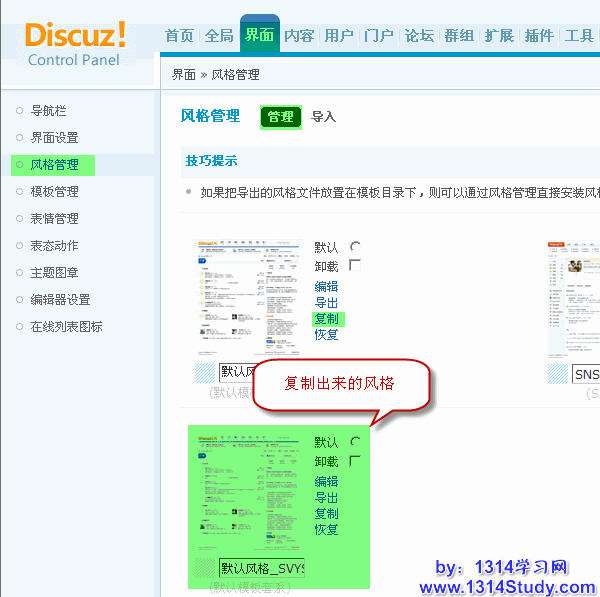
Task: Click the first default style preview thumbnail
Action: point(249,298)
